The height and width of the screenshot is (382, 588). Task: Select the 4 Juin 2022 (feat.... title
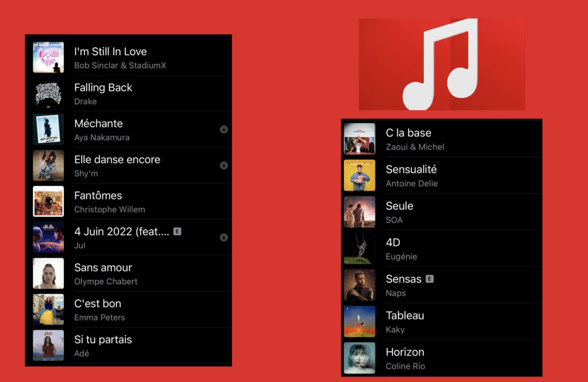point(122,231)
